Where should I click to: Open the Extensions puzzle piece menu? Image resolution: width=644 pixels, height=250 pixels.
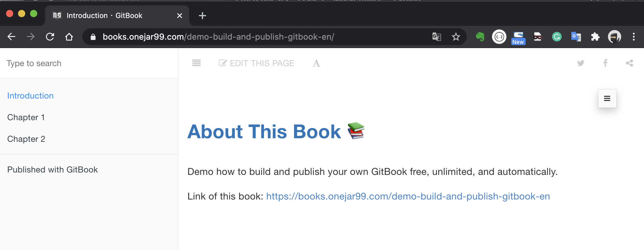595,37
